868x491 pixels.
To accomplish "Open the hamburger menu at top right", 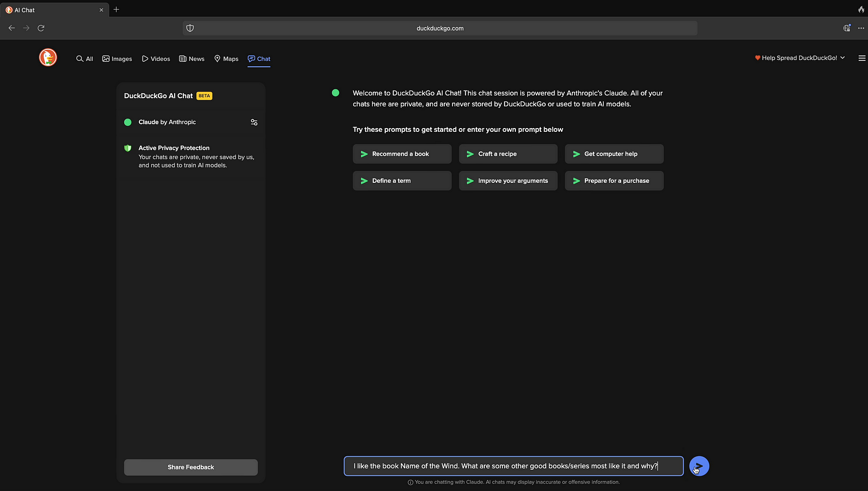I will [x=861, y=58].
